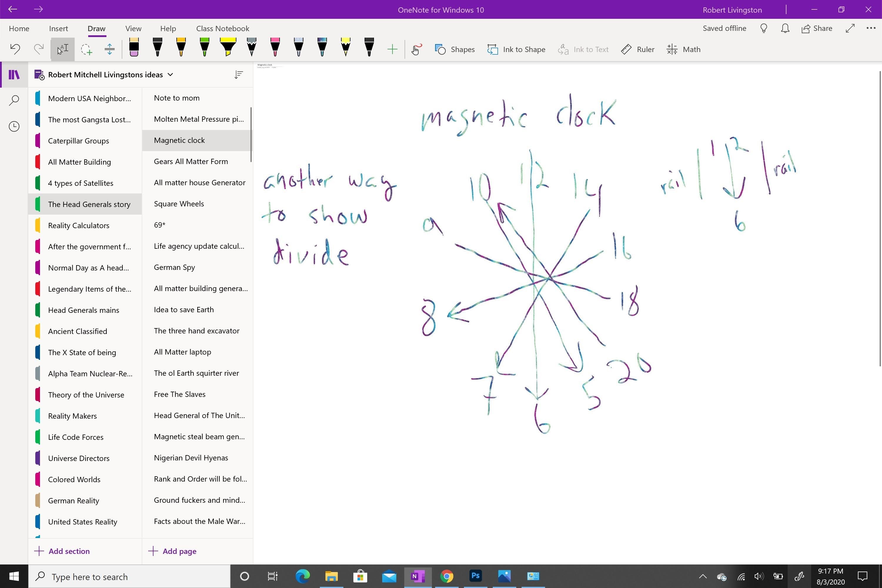The width and height of the screenshot is (882, 588).
Task: Toggle the Ruler on canvas
Action: [637, 49]
